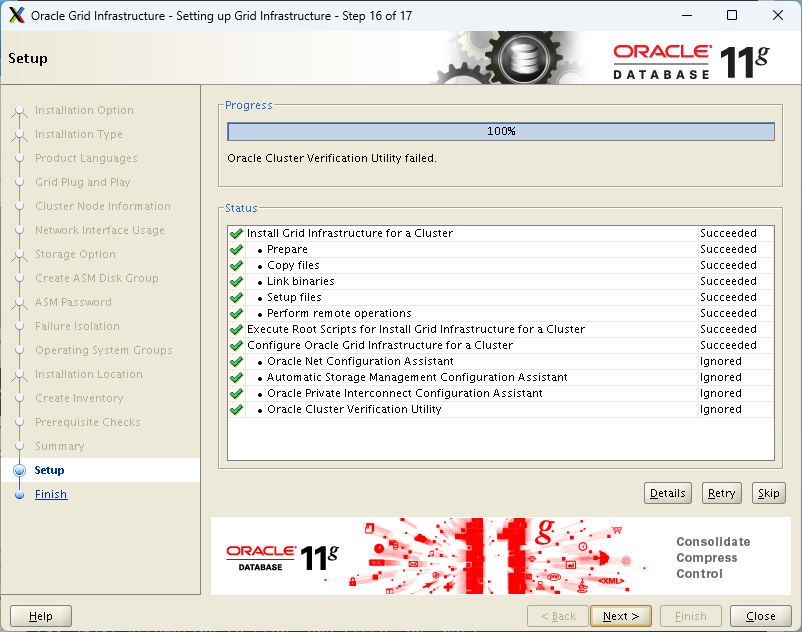Click the Installation Option step in sidebar
The width and height of the screenshot is (802, 632).
point(84,110)
